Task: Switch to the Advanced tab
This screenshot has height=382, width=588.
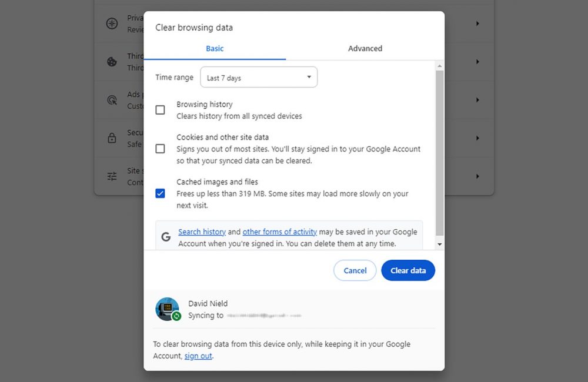Action: pyautogui.click(x=365, y=49)
